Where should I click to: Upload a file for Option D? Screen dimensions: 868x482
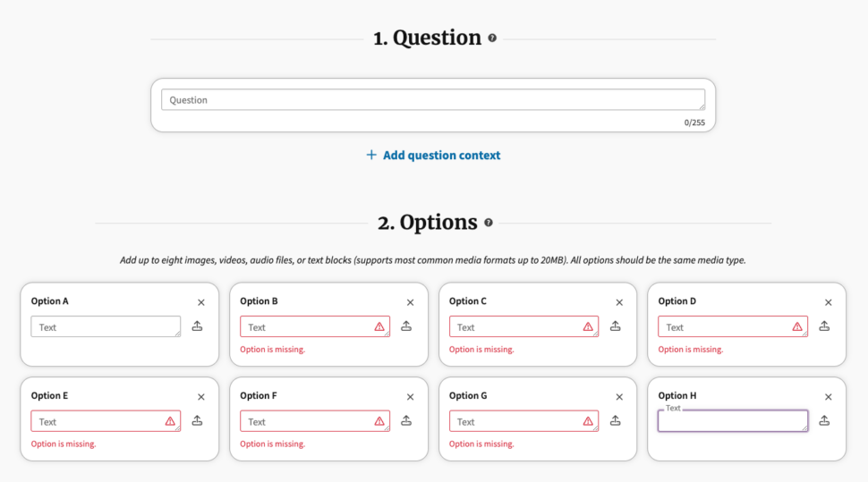[x=824, y=326]
